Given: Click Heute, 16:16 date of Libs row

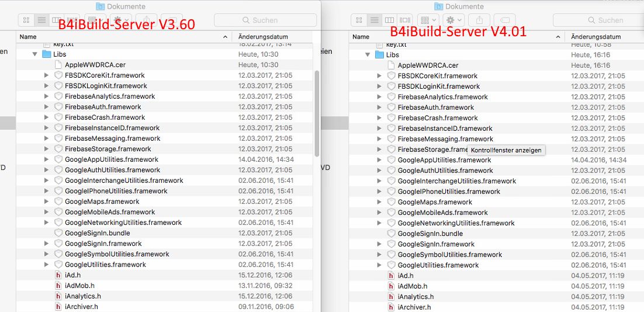Looking at the screenshot, I should [590, 54].
